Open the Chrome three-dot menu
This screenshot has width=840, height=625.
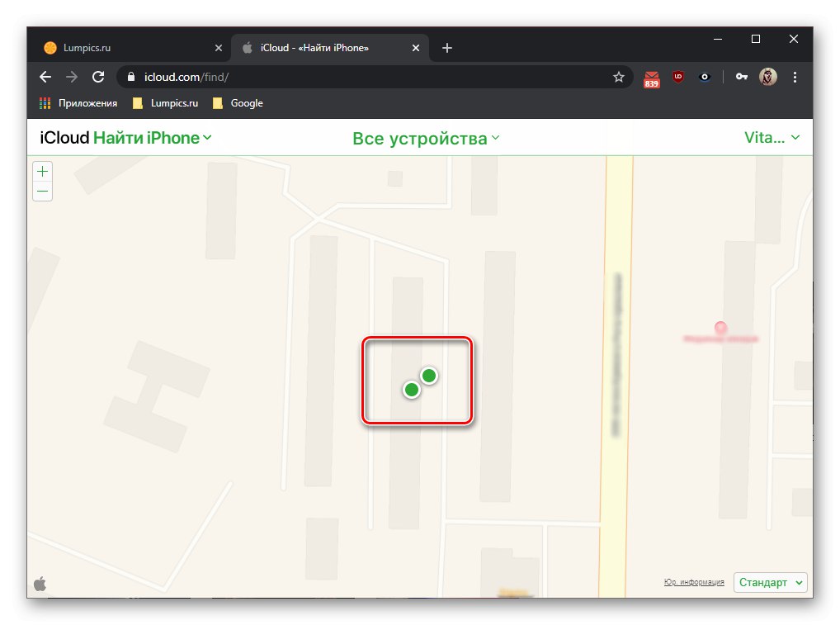[x=795, y=77]
